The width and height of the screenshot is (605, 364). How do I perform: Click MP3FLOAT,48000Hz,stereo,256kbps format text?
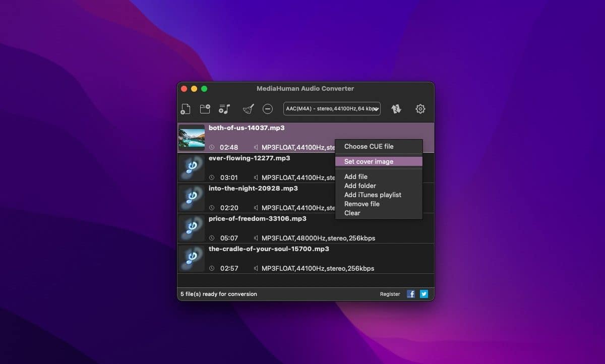coord(318,238)
